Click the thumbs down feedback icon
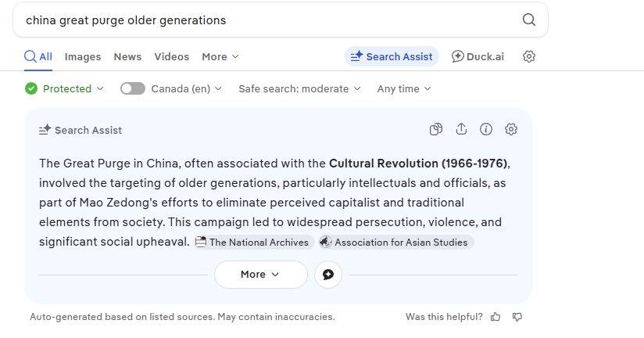Screen dimensions: 644x338 517,317
